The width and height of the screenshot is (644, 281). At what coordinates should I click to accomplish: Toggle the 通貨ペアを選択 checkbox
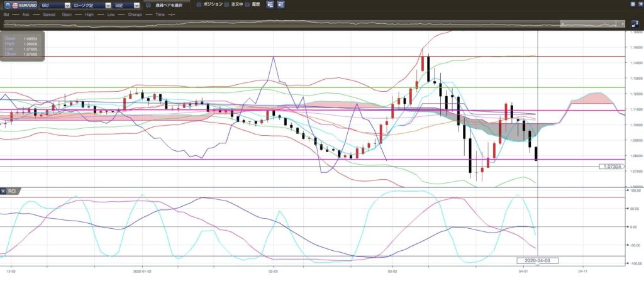click(x=148, y=5)
